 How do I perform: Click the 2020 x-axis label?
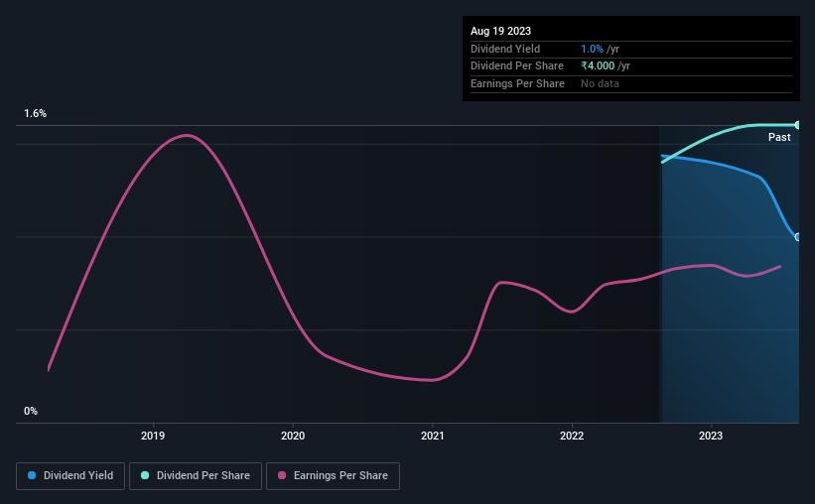coord(293,436)
